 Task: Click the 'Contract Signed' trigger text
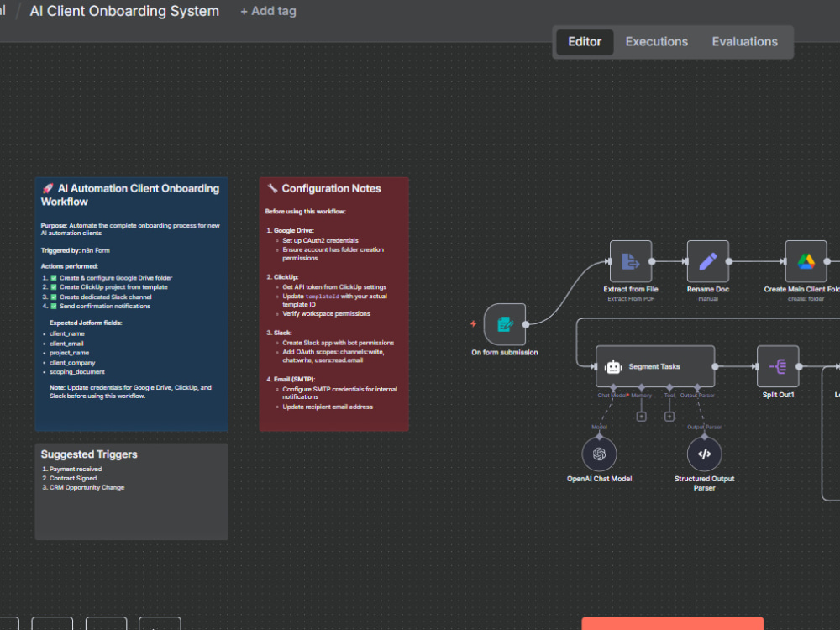[x=73, y=479]
